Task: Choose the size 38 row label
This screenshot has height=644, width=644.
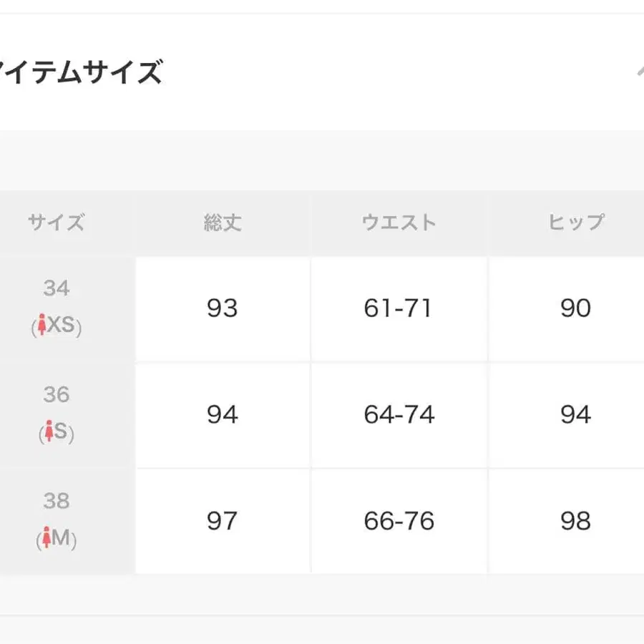Action: click(57, 501)
